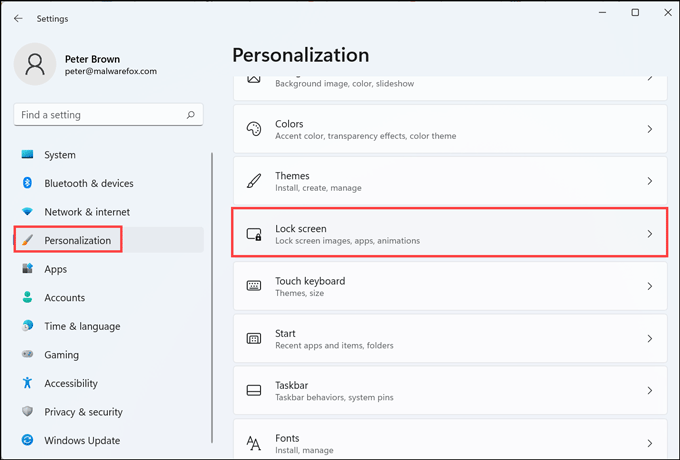680x460 pixels.
Task: Click the search magnifier icon
Action: coord(190,115)
